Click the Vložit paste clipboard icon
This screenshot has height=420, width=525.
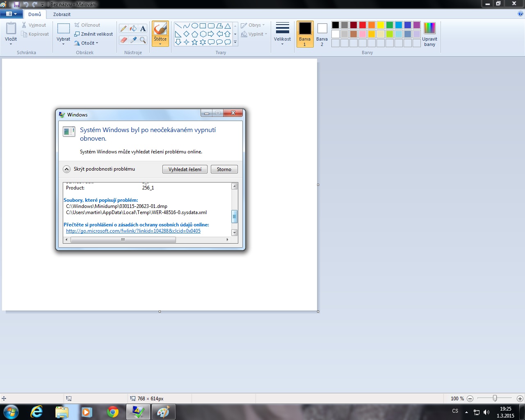(11, 28)
